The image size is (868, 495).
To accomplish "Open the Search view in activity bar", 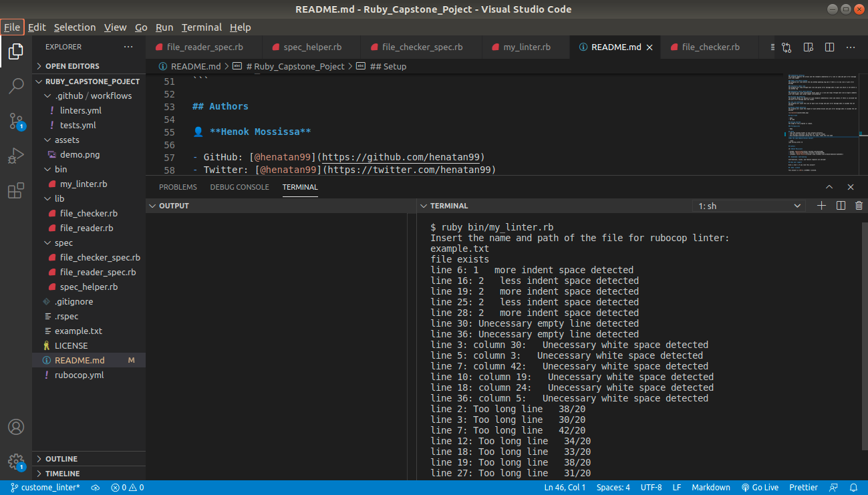I will click(16, 86).
